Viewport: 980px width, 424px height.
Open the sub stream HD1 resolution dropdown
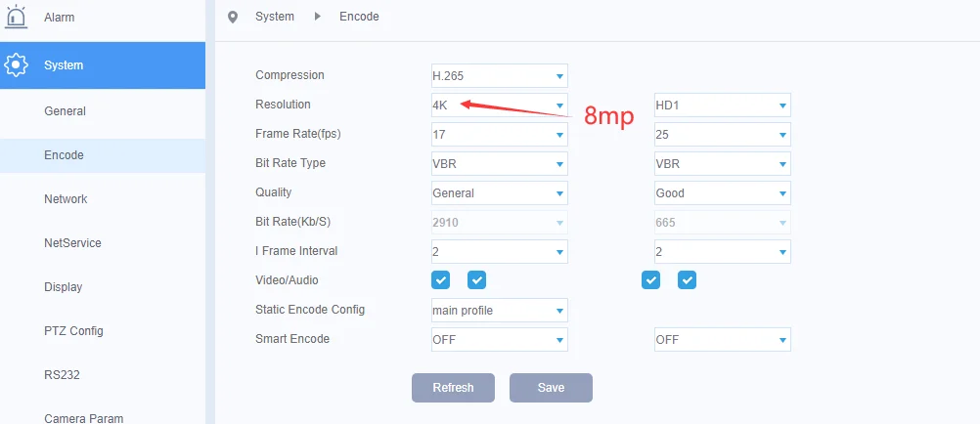coord(723,105)
